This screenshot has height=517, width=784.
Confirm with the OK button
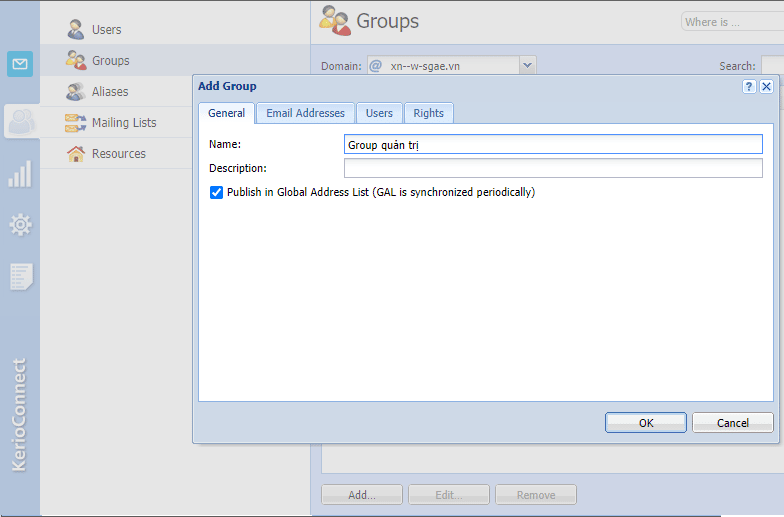[x=646, y=422]
